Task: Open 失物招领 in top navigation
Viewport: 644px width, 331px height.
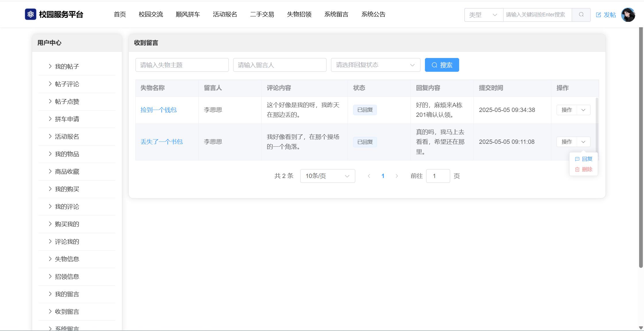Action: (299, 14)
